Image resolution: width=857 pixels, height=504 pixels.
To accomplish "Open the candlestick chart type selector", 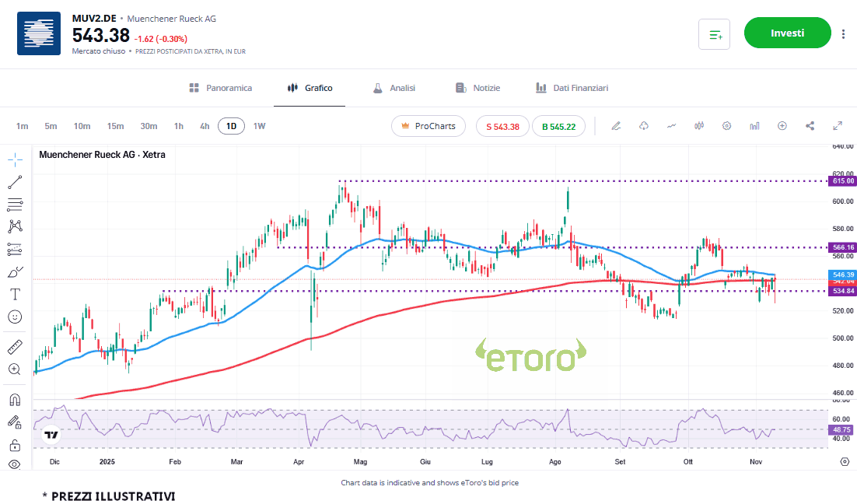I will click(x=699, y=126).
